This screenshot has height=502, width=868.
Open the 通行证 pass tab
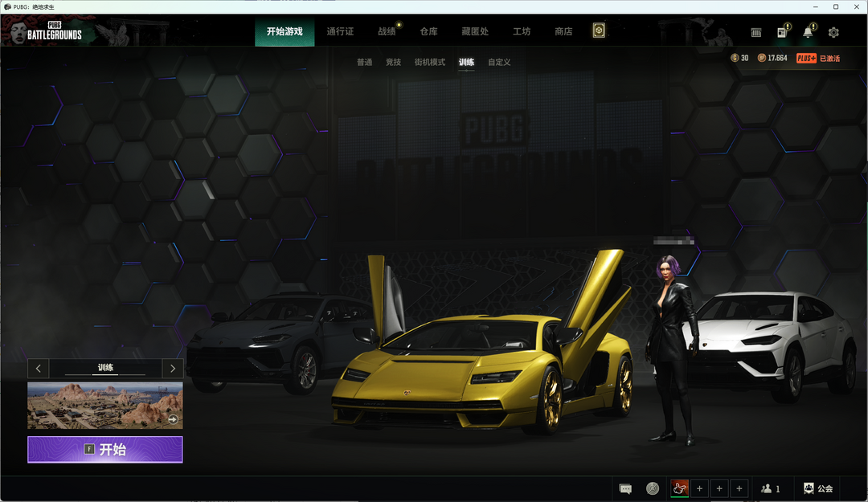tap(340, 31)
